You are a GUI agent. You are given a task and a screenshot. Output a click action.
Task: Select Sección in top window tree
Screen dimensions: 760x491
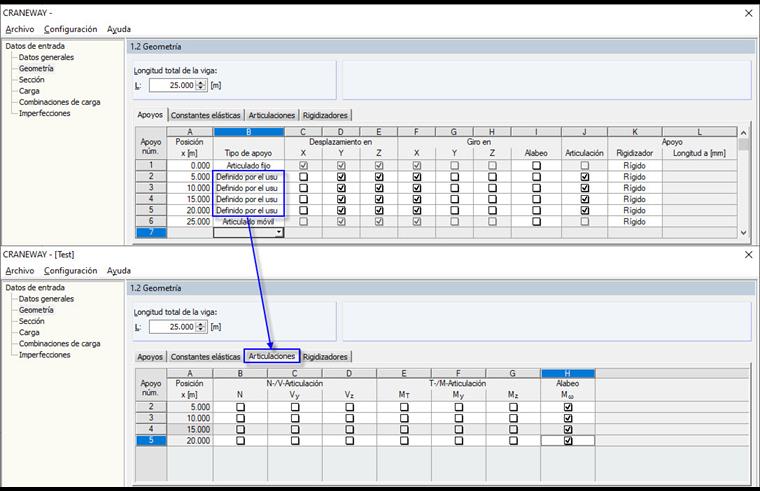32,79
